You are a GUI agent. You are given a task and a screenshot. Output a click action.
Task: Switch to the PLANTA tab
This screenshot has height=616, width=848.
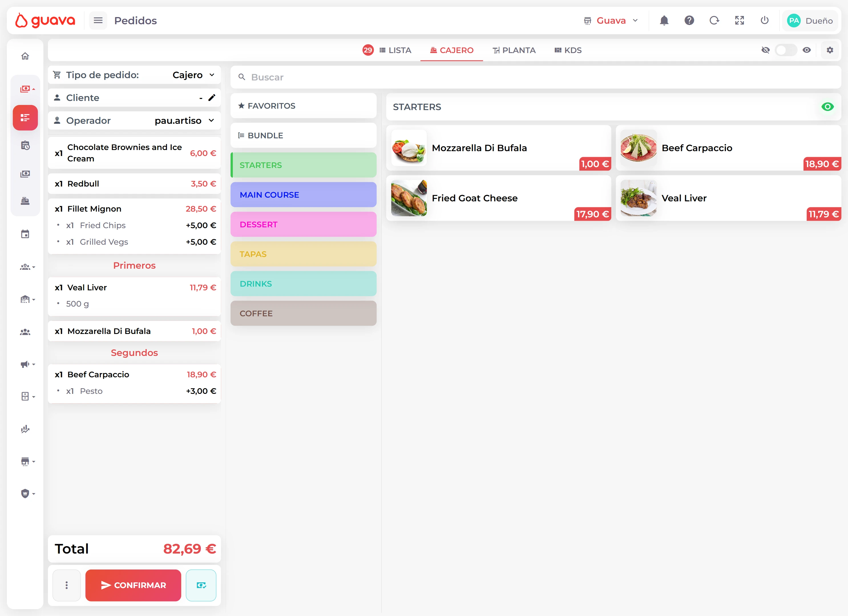[x=514, y=50]
